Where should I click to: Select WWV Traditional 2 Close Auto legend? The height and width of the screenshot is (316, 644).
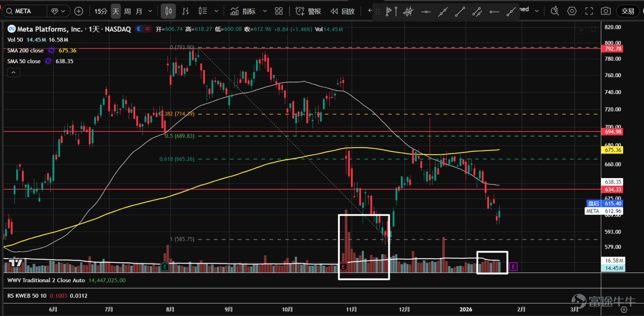click(x=46, y=280)
